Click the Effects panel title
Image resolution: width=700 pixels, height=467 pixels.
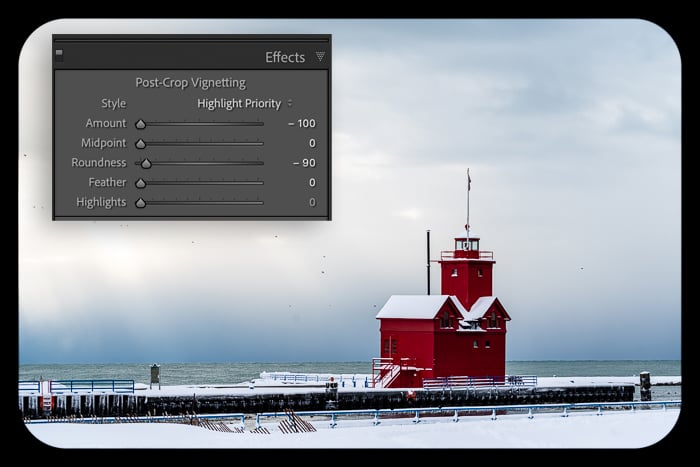(x=284, y=57)
